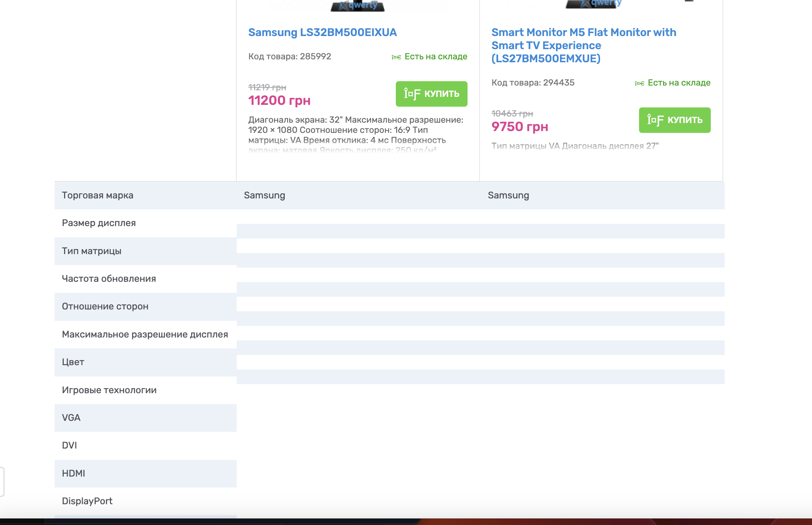Click the Игровые технологии row label
Screen dimensions: 812x525
[109, 390]
